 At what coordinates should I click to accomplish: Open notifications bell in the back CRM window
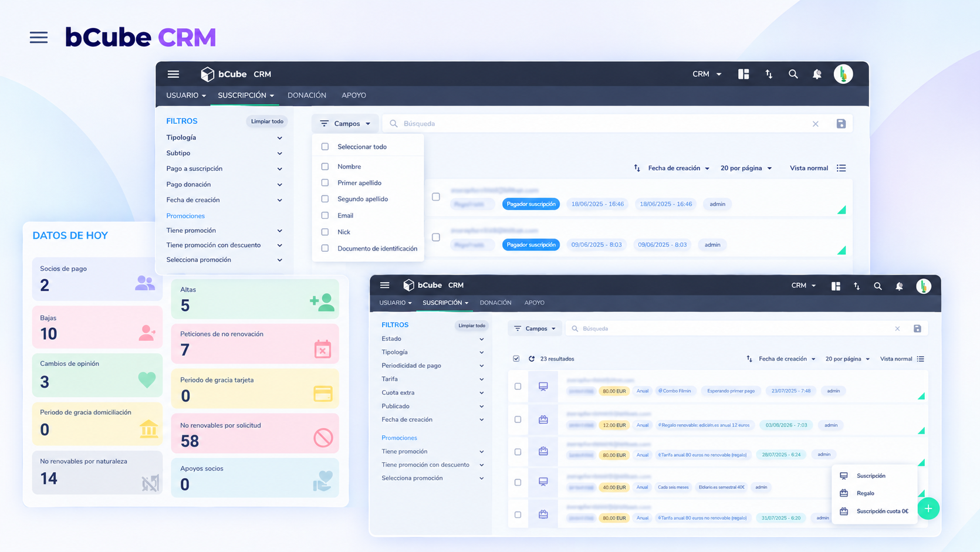pyautogui.click(x=817, y=74)
